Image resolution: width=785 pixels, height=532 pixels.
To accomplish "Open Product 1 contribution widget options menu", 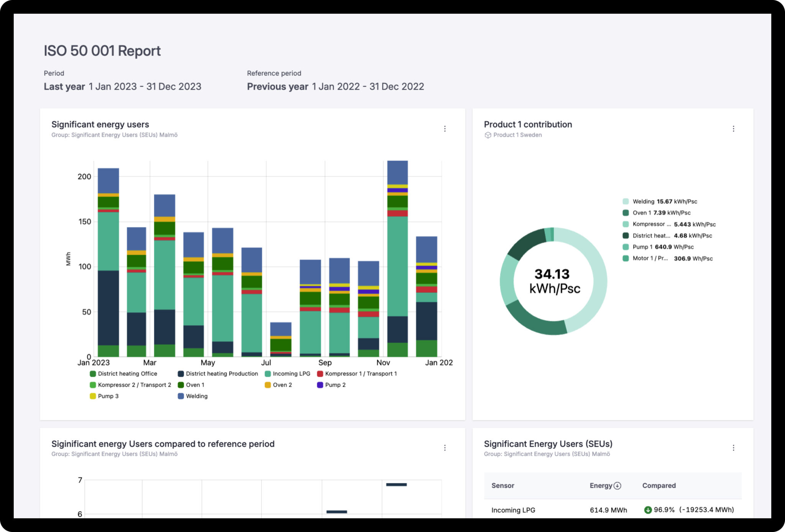I will click(x=733, y=129).
